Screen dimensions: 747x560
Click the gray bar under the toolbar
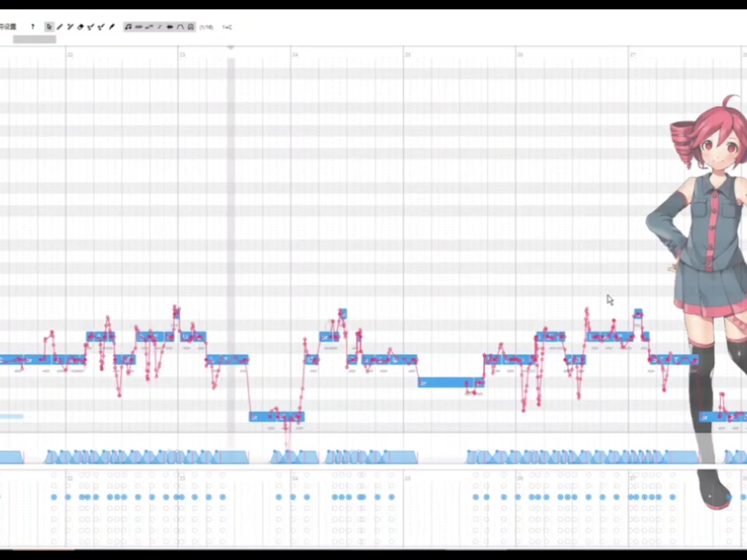point(34,39)
